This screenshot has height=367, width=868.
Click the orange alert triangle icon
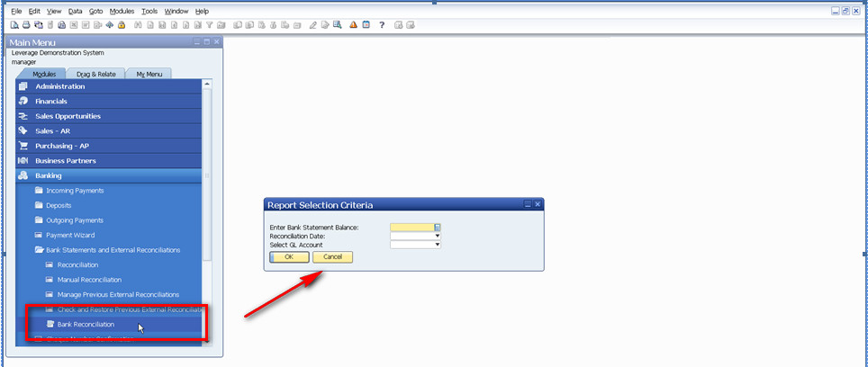353,24
